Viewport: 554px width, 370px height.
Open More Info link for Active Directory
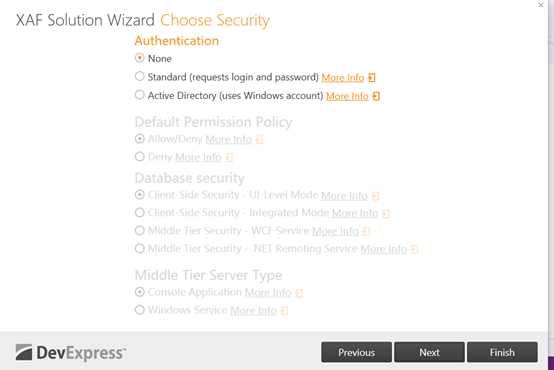pos(347,96)
